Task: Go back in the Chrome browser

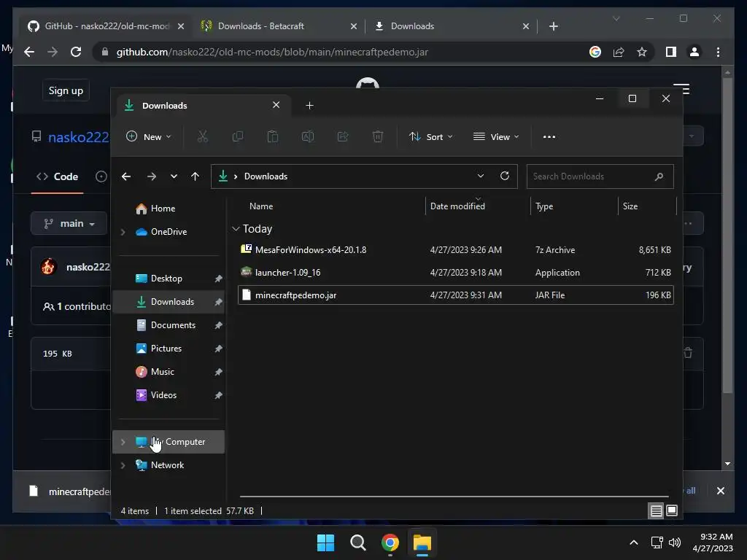Action: click(x=29, y=52)
